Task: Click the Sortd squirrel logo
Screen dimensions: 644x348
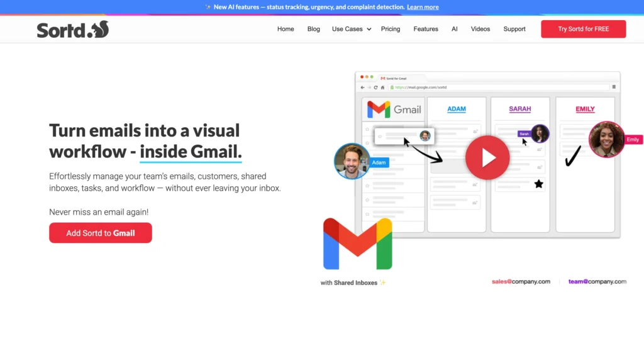Action: tap(73, 29)
